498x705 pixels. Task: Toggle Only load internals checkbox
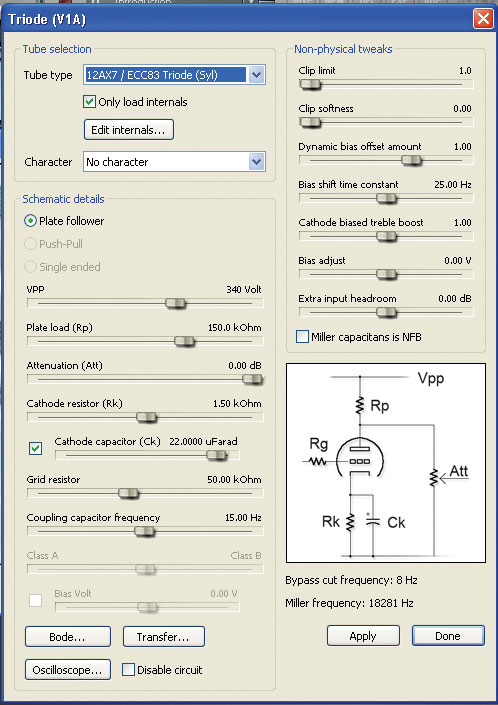point(89,102)
